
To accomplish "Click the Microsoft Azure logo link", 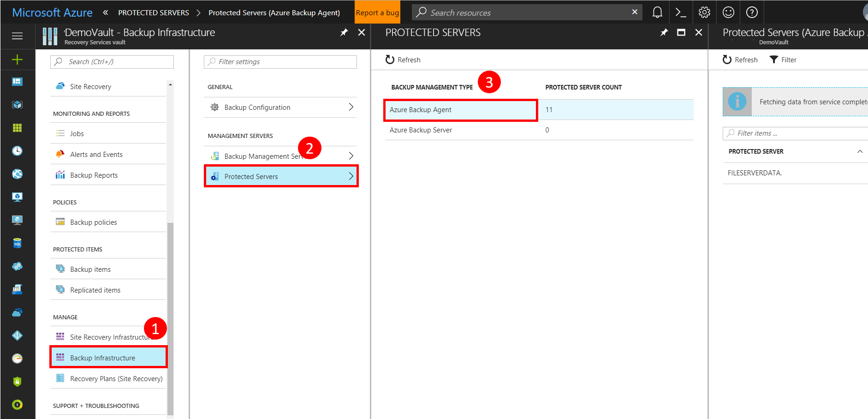I will coord(52,12).
